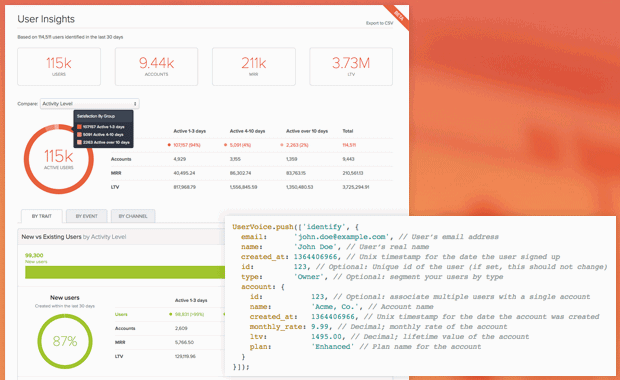Click the 9.99 monthly_rate value in code
The height and width of the screenshot is (380, 620).
[319, 327]
